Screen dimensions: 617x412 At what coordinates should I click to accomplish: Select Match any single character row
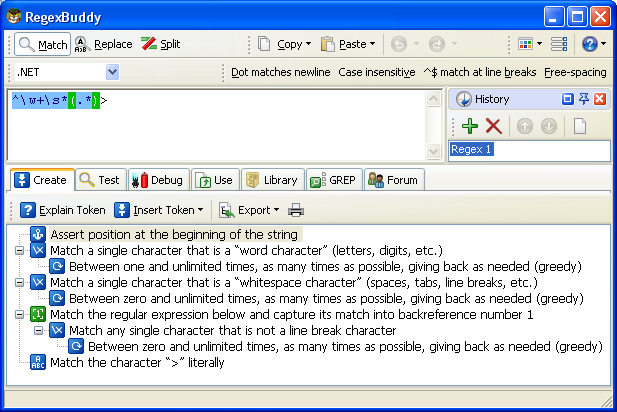pos(233,330)
